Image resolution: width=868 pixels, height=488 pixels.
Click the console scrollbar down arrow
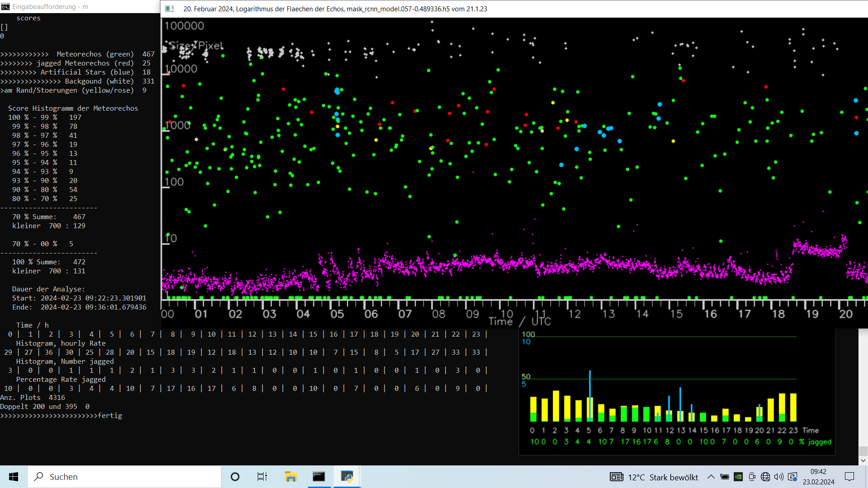point(863,460)
